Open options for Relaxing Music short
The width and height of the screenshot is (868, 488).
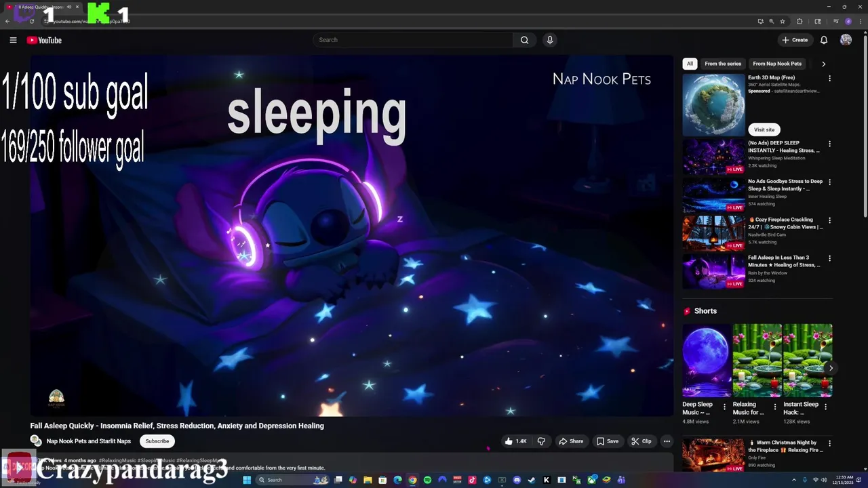pyautogui.click(x=775, y=407)
